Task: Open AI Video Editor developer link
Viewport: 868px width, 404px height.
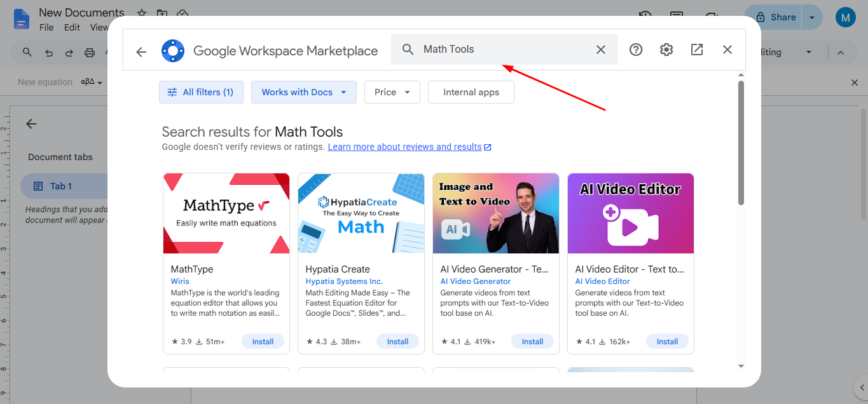Action: click(603, 281)
